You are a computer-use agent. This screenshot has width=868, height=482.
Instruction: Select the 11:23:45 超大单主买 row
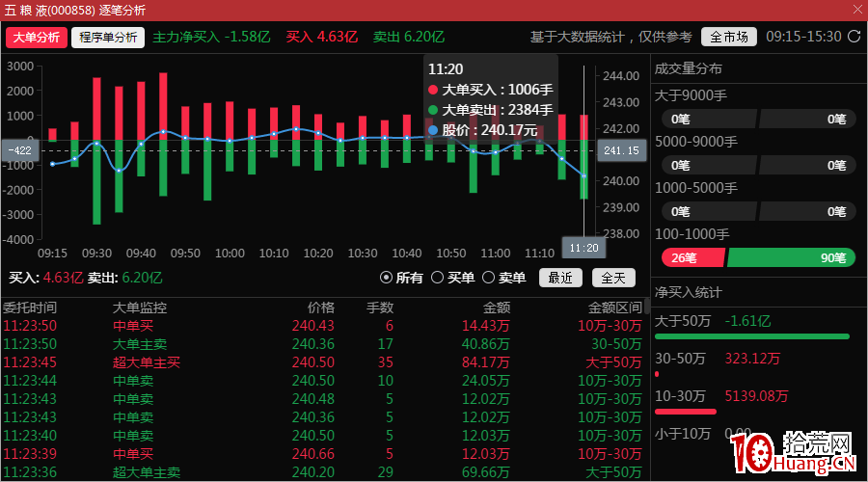click(322, 362)
